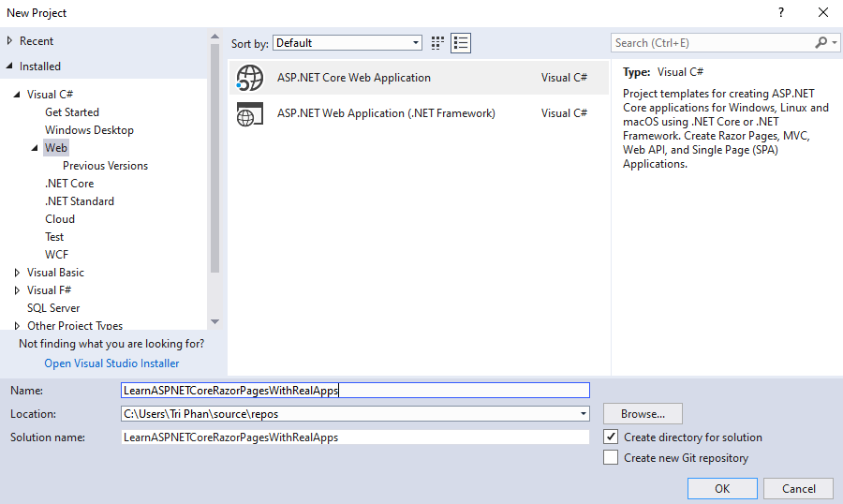Enable Create new Git repository
This screenshot has width=843, height=504.
coord(611,457)
